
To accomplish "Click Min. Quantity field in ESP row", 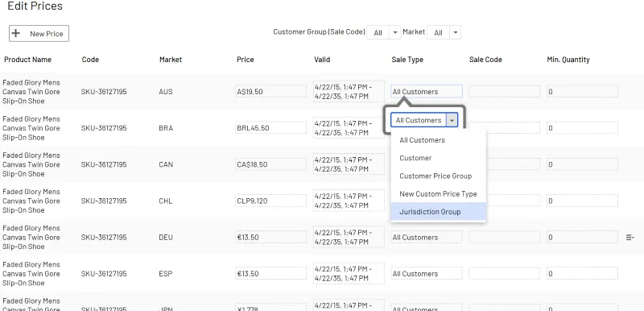I will 582,274.
